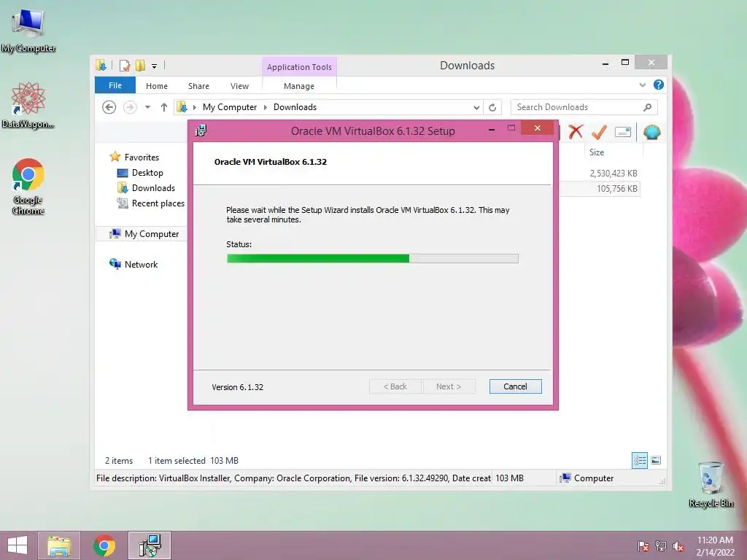
Task: Minimize the Downloads Explorer window
Action: (x=605, y=63)
